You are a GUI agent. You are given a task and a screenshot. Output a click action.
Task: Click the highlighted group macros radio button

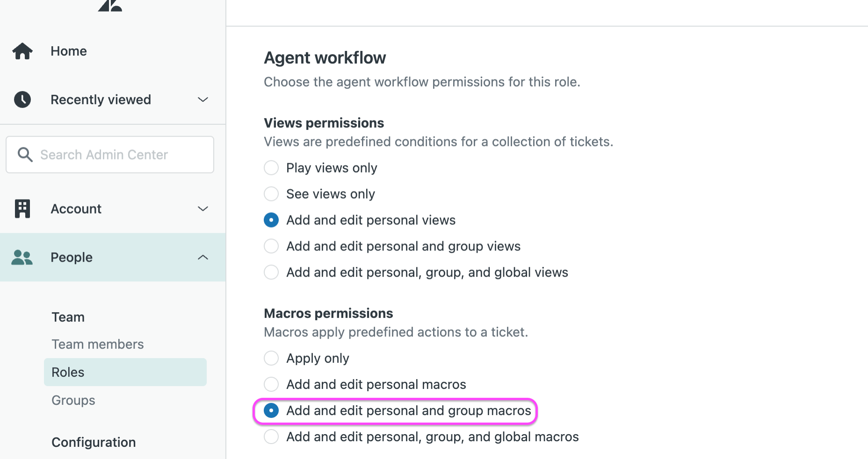tap(271, 410)
